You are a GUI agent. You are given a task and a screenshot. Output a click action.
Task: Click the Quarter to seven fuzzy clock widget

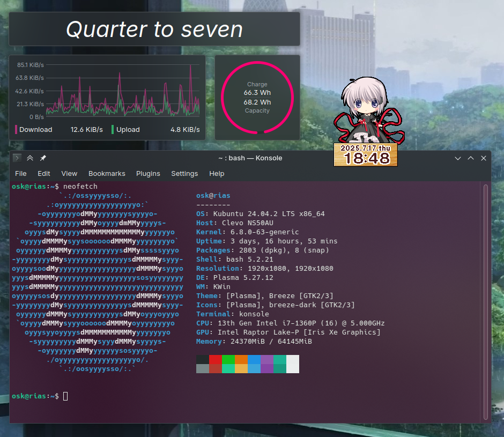[x=154, y=29]
